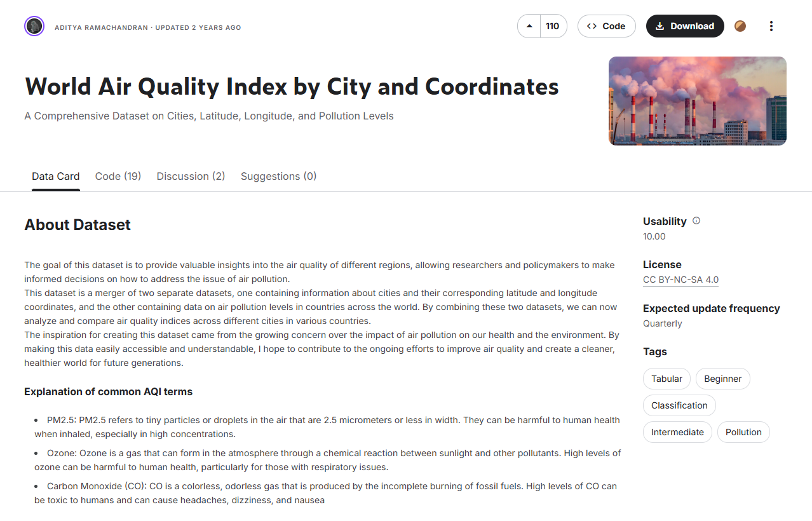Download the dataset

click(x=684, y=26)
